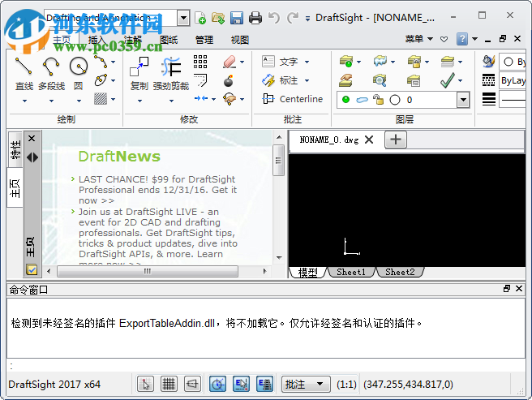Click the Pattern array icon
This screenshot has width=532, height=400.
pyautogui.click(x=200, y=62)
